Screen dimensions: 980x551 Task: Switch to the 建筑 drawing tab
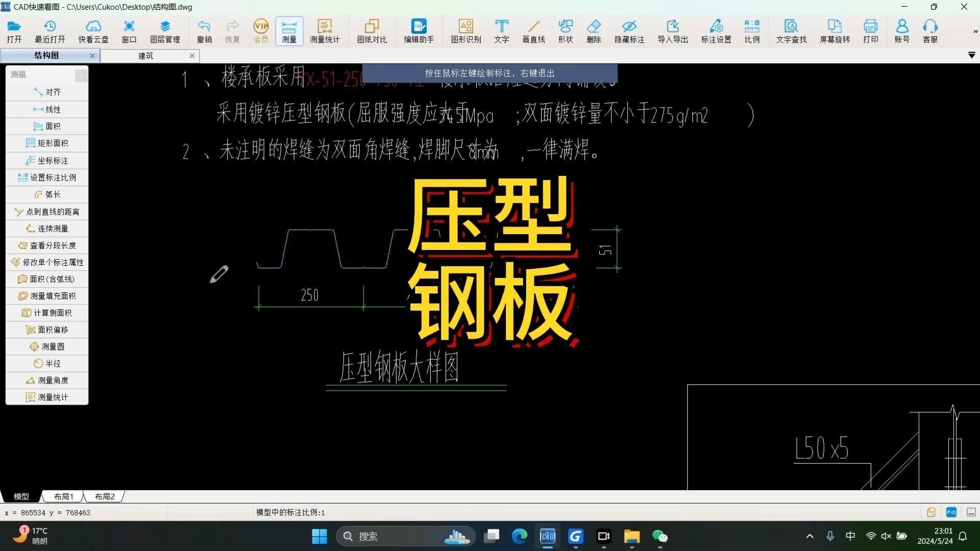(x=145, y=56)
